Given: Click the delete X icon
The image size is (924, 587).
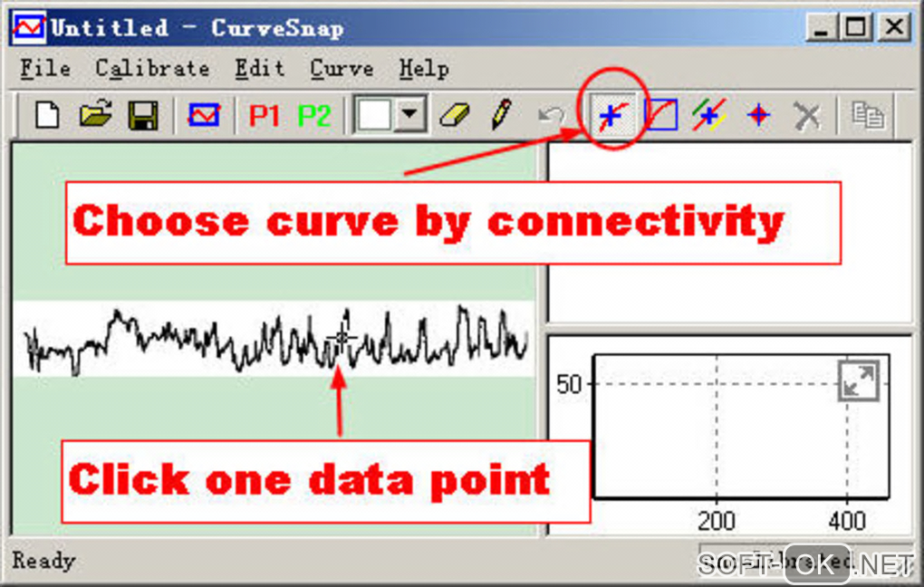Looking at the screenshot, I should [x=807, y=116].
